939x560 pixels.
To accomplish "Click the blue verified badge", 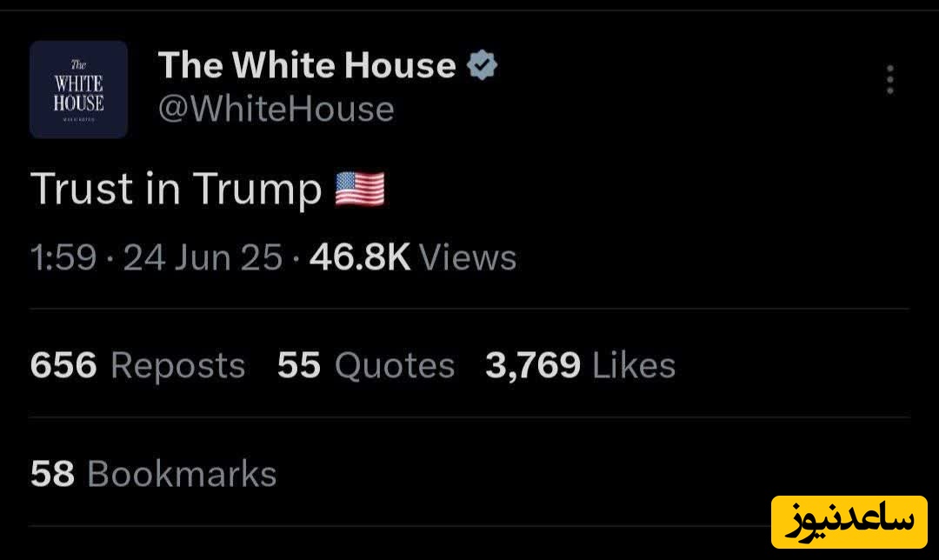I will [483, 66].
